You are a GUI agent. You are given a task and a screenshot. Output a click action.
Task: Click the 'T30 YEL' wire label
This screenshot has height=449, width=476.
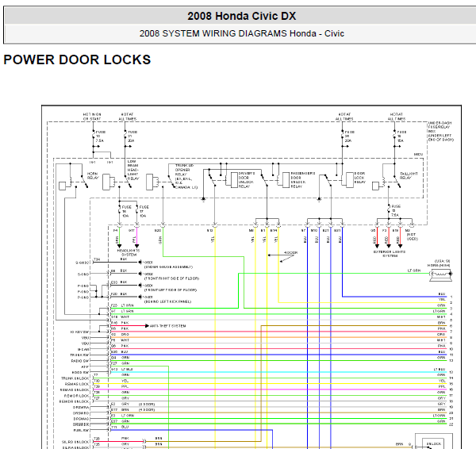(111, 381)
